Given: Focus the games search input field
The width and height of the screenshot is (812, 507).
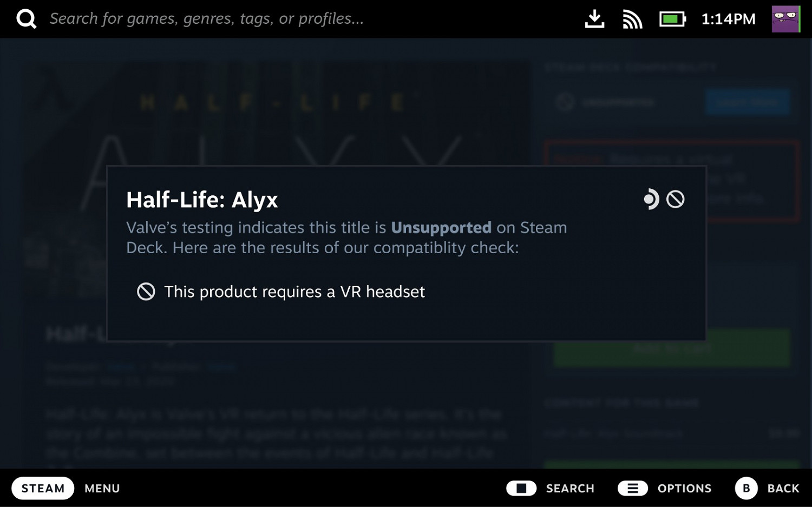Looking at the screenshot, I should 207,19.
